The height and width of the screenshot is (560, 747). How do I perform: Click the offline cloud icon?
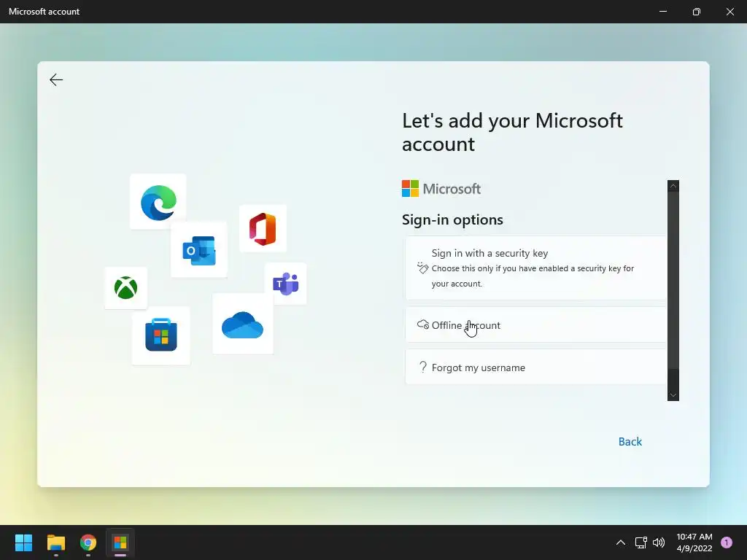click(x=423, y=324)
